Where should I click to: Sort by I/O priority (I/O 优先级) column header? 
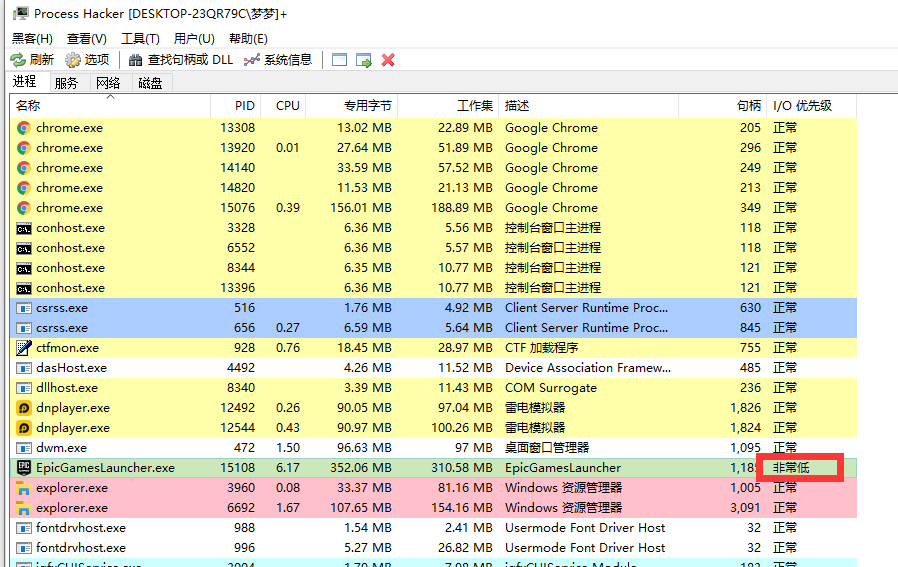(x=812, y=105)
